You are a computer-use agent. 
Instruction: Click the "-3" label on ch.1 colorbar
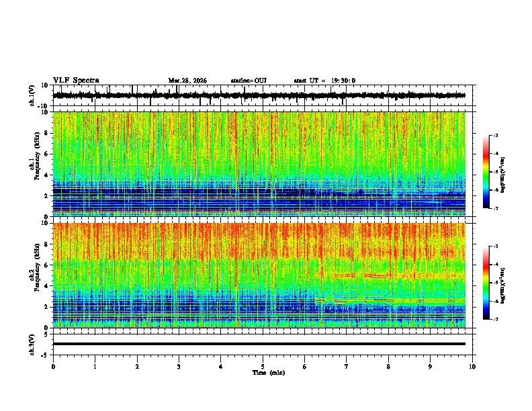(x=495, y=135)
